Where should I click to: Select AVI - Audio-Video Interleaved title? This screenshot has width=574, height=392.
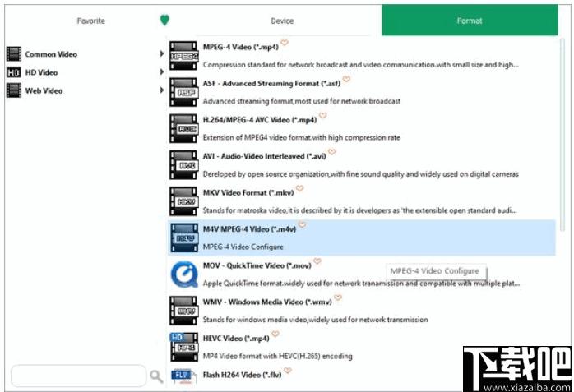[x=264, y=156]
